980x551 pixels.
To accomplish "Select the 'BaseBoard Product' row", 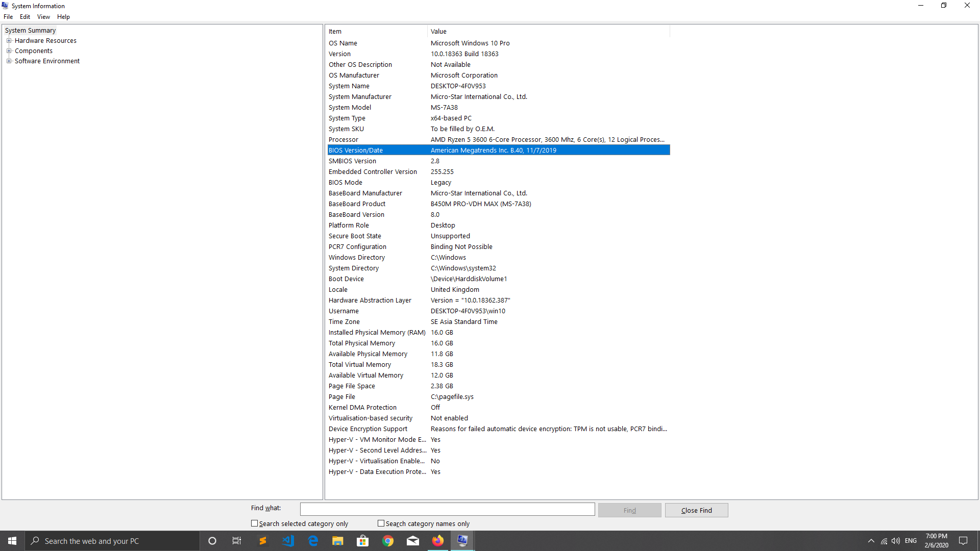I will (498, 204).
